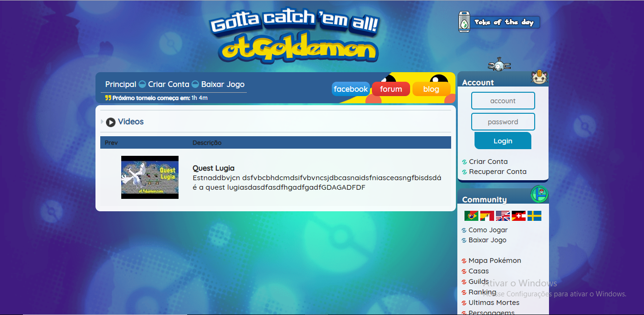
Task: Click the Meowth icon on Account panel
Action: [539, 77]
